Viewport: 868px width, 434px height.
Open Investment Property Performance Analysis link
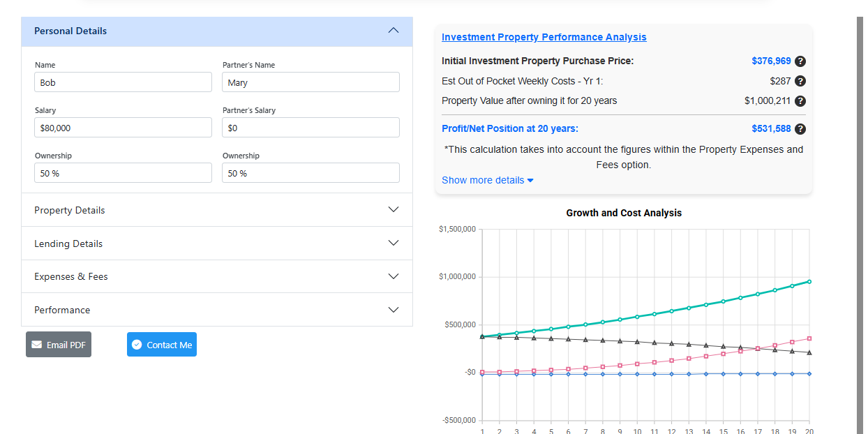click(x=544, y=37)
